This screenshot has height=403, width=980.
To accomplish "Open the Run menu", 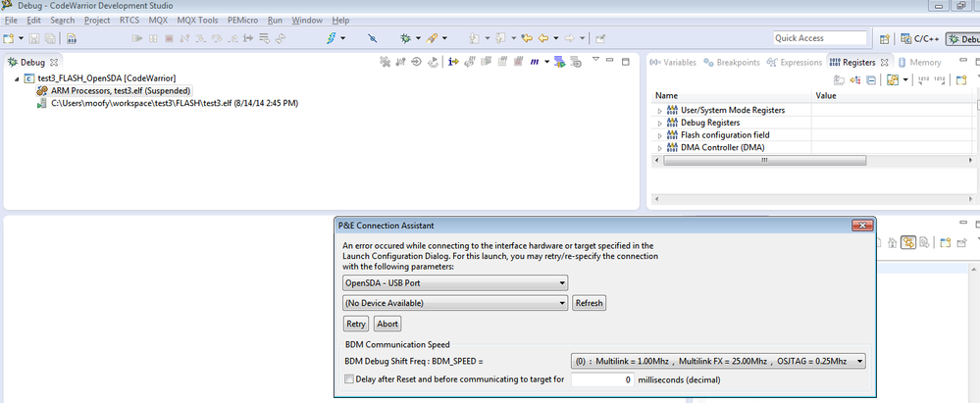I will (x=275, y=20).
